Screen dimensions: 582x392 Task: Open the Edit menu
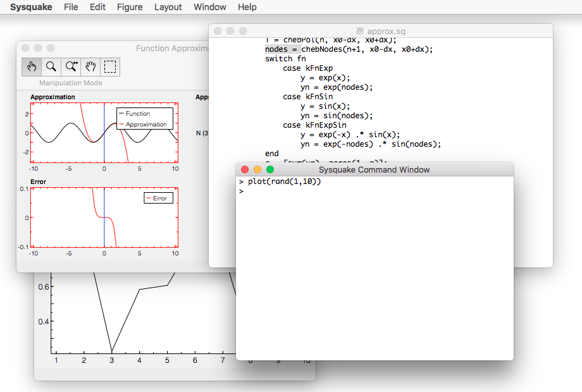pos(97,7)
